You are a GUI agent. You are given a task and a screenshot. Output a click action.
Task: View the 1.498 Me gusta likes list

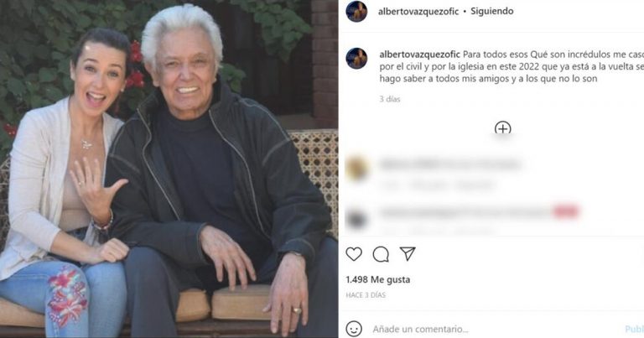[378, 279]
